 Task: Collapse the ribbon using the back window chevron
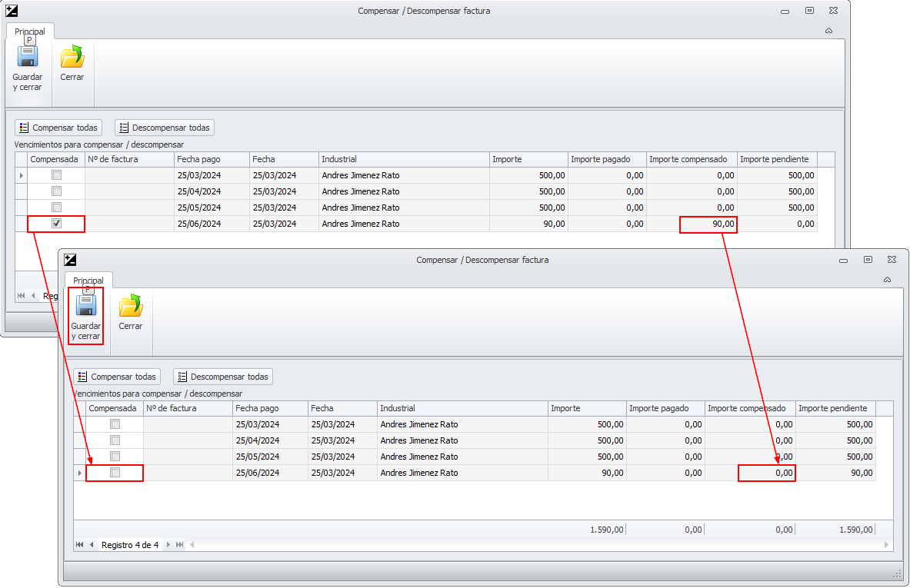click(x=828, y=31)
